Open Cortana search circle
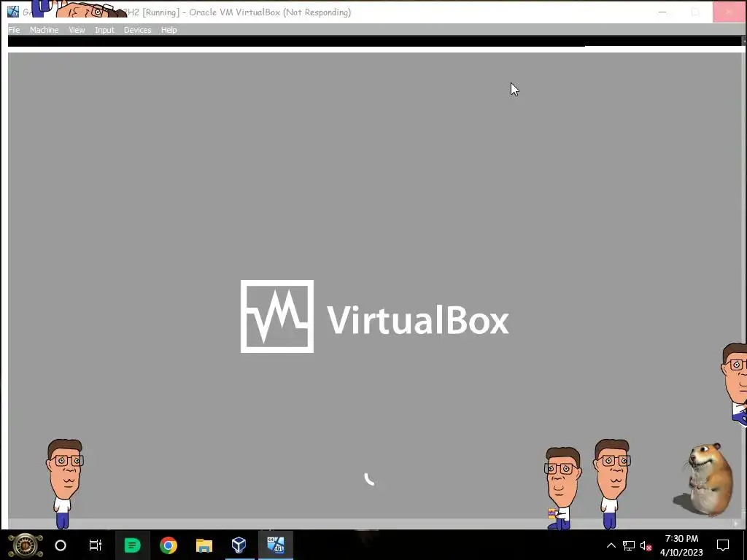 coord(61,545)
